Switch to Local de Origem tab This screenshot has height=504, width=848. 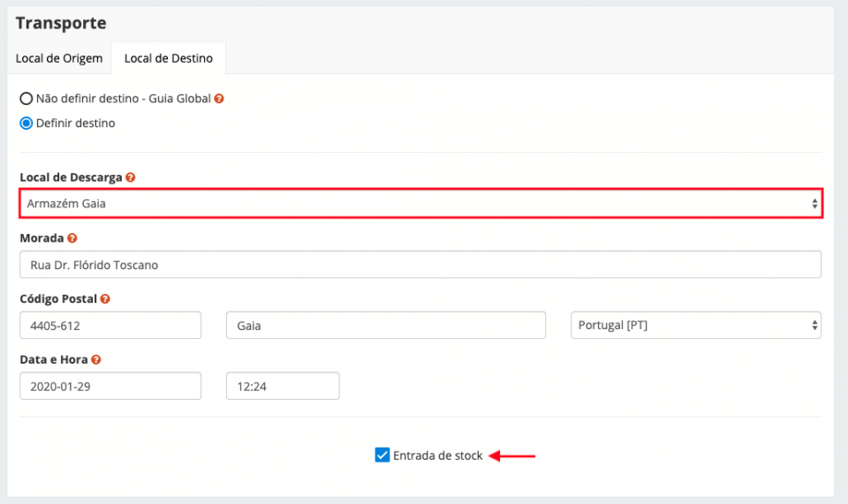(x=59, y=58)
